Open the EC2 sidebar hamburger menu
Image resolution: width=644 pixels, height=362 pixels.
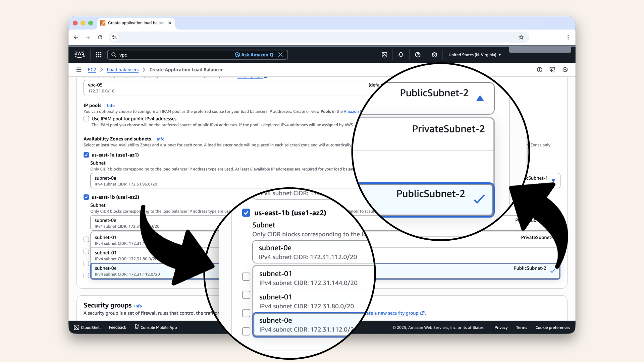tap(79, 70)
